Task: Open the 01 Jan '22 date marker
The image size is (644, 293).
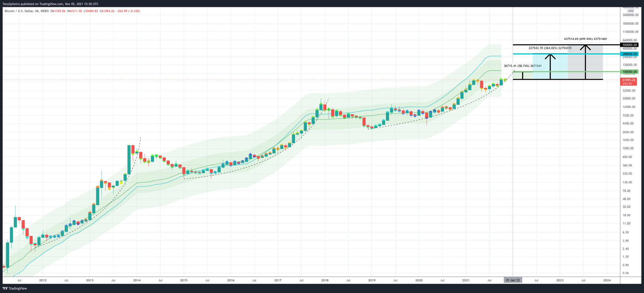Action: click(x=514, y=280)
